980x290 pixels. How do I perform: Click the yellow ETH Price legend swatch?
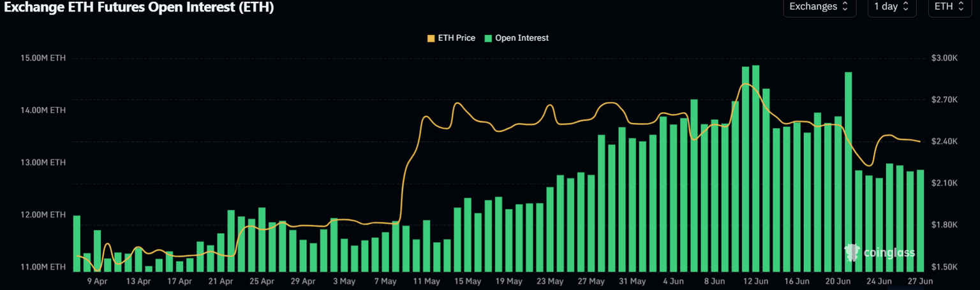(x=431, y=38)
